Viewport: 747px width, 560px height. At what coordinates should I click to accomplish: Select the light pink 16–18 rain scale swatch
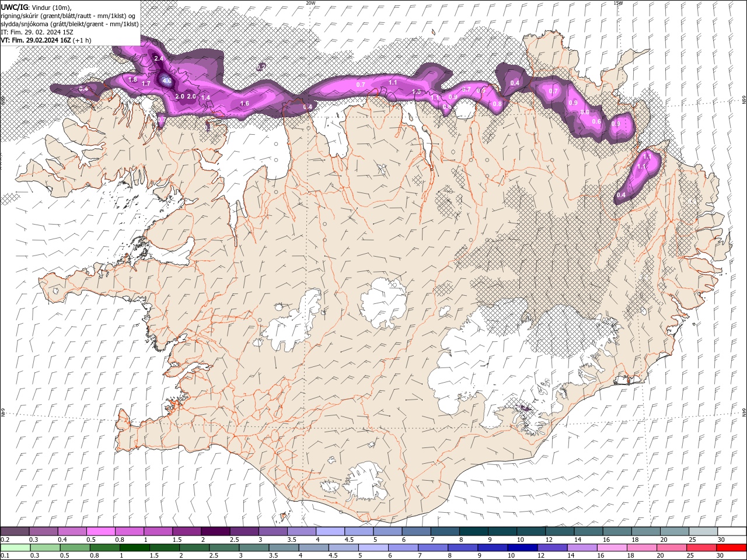coord(612,548)
